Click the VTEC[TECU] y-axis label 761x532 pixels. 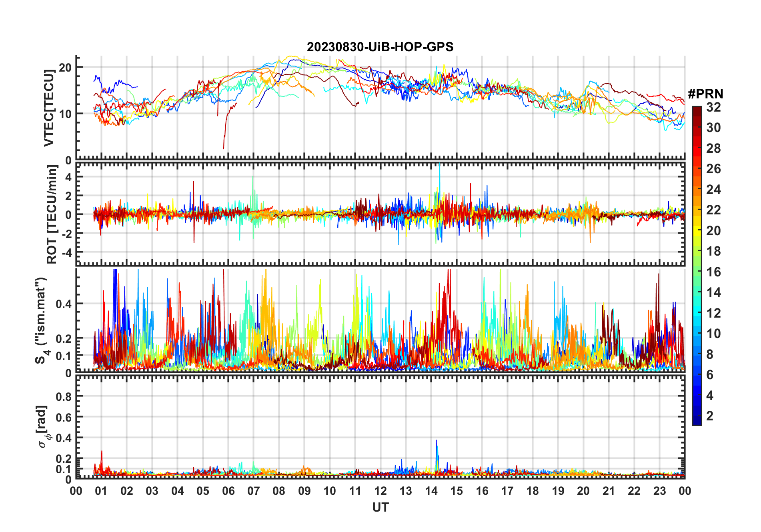coord(49,108)
